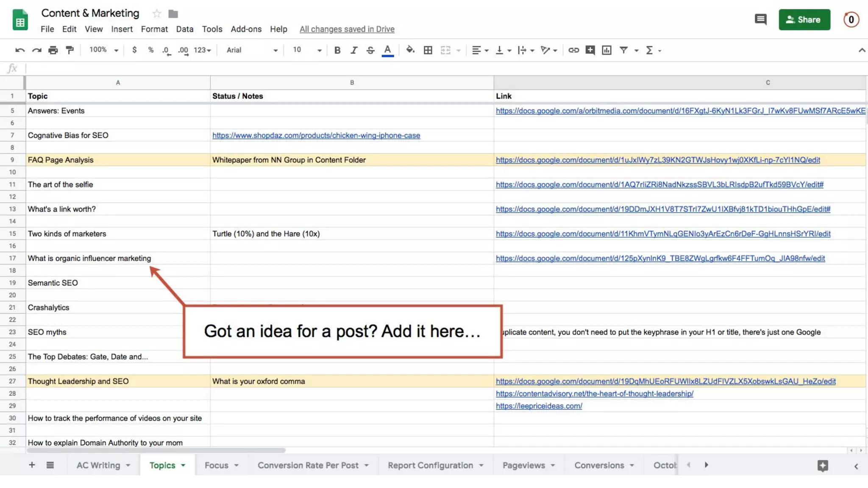Switch to the Pageviews sheet tab

click(x=523, y=465)
